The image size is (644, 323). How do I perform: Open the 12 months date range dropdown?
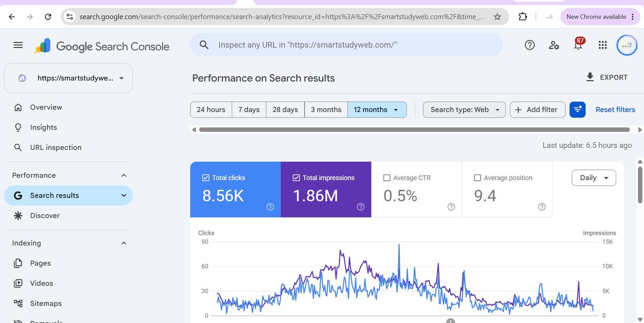(x=377, y=110)
